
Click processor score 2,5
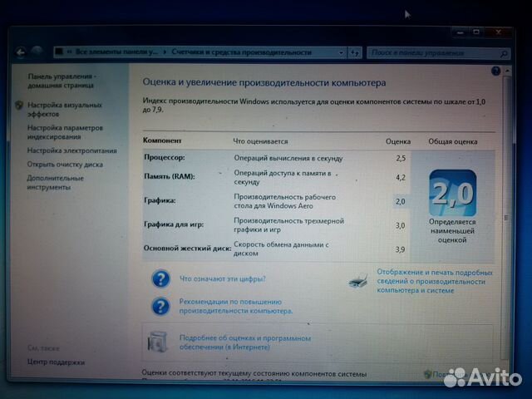[x=401, y=159]
